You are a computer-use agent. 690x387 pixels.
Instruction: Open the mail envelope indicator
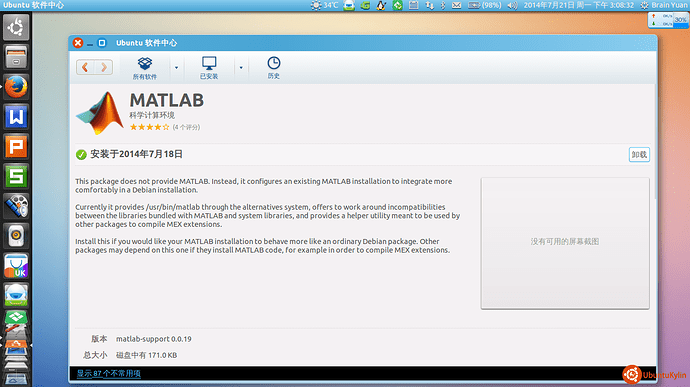point(456,5)
